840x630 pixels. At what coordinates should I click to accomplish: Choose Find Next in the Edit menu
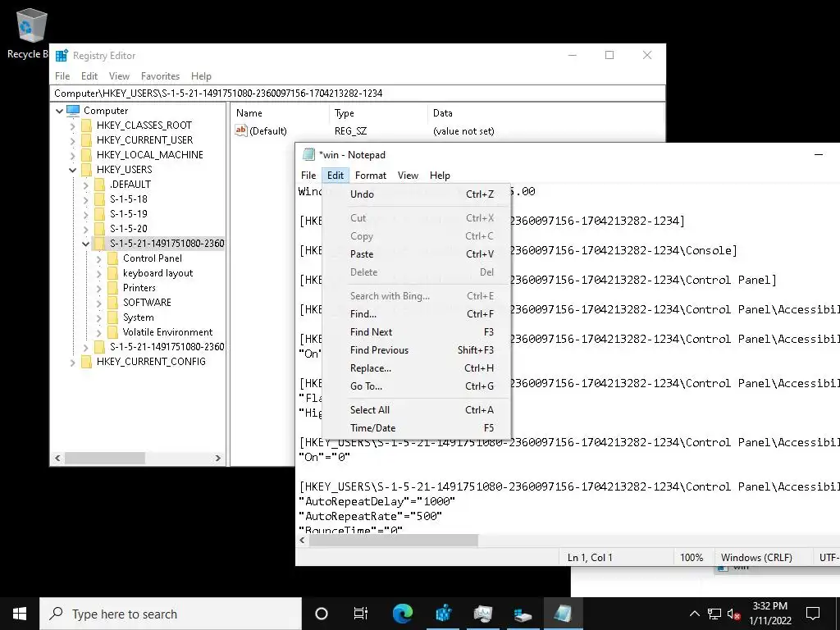click(417, 332)
